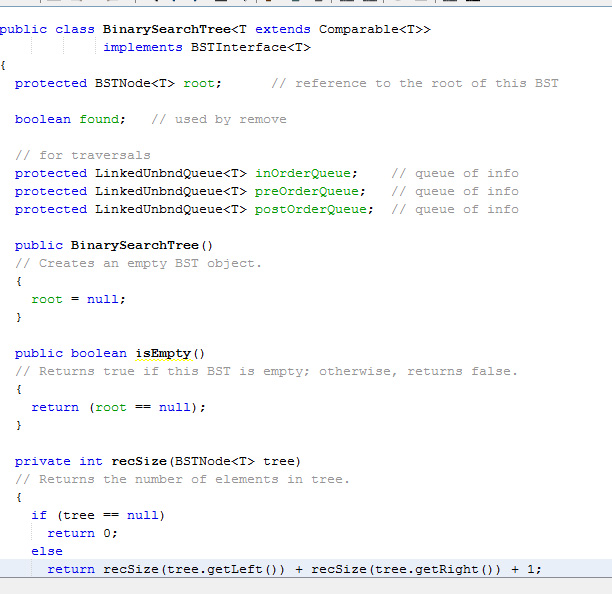Click 'tree.getLeft()' in the highlighted line
The height and width of the screenshot is (594, 612).
pyautogui.click(x=222, y=569)
